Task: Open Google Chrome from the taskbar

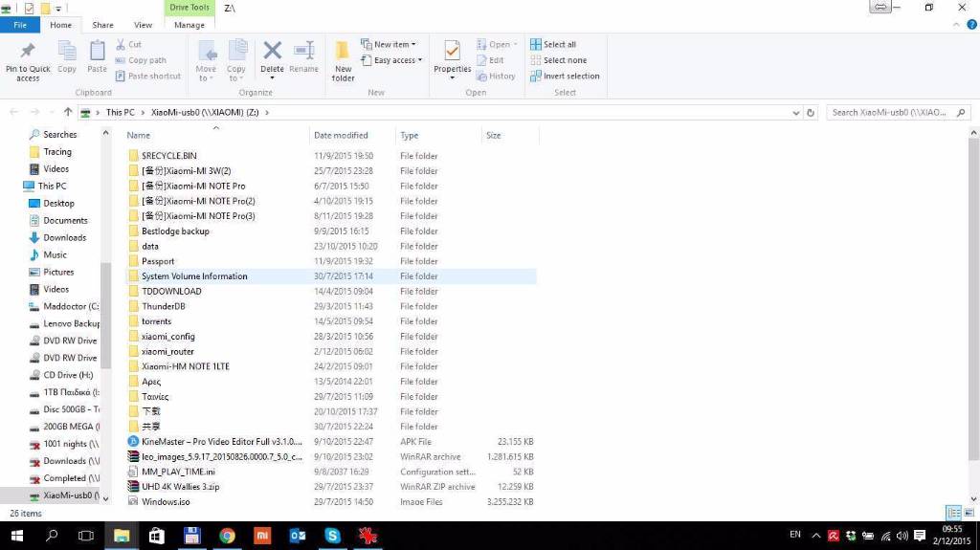Action: coord(227,537)
